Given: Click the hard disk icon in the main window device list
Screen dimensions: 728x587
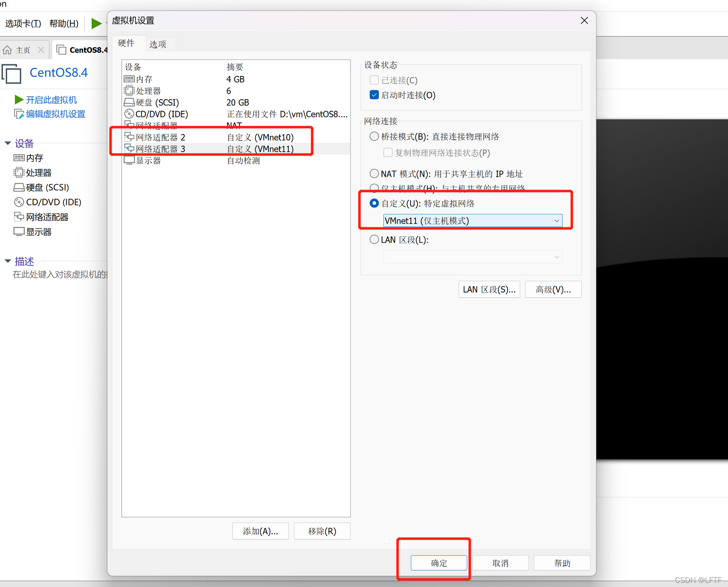Looking at the screenshot, I should coord(19,187).
